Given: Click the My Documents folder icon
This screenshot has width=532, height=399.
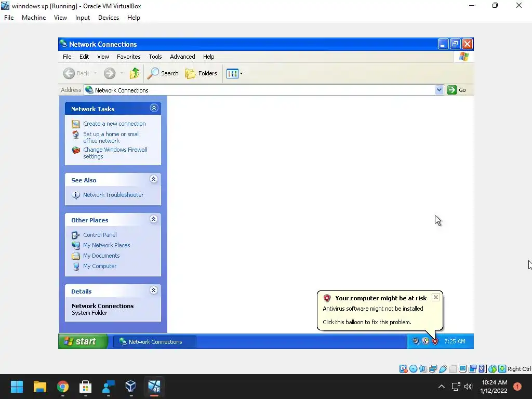Looking at the screenshot, I should (x=76, y=256).
